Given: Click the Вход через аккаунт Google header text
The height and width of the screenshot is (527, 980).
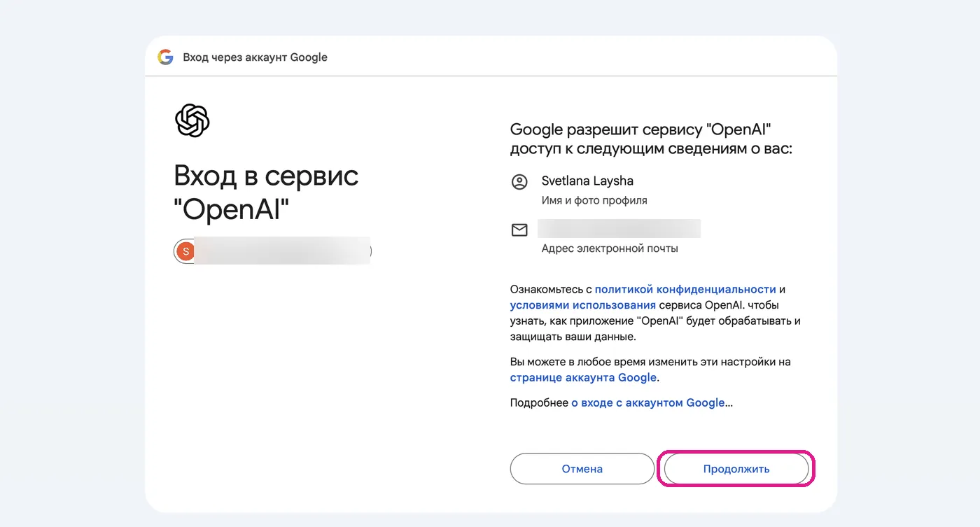Looking at the screenshot, I should [255, 57].
